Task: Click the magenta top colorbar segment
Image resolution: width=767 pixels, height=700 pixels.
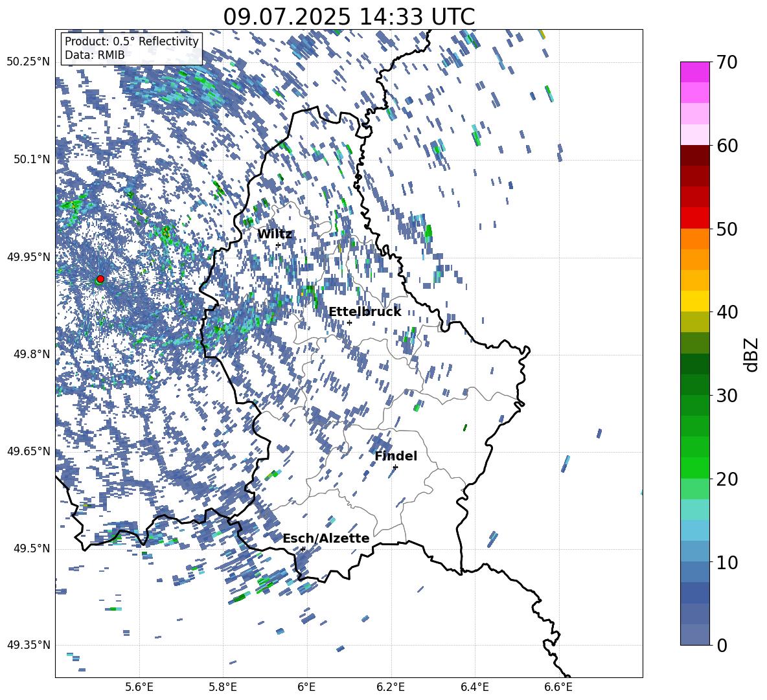Action: point(695,72)
